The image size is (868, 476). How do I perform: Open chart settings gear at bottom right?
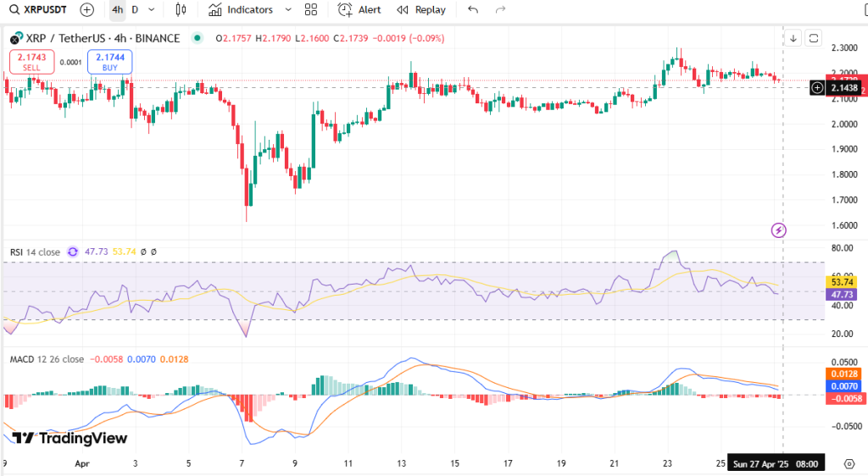pos(849,463)
